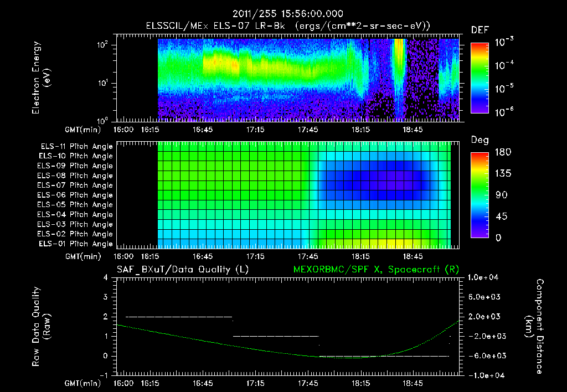The image size is (567, 392).
Task: Click 17:45 tick label under pitch angle panel
Action: pyautogui.click(x=308, y=256)
